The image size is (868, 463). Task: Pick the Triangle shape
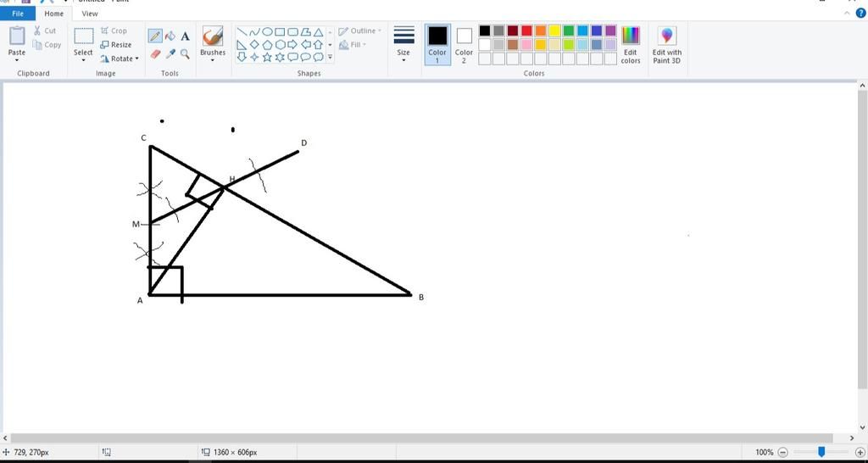(319, 32)
